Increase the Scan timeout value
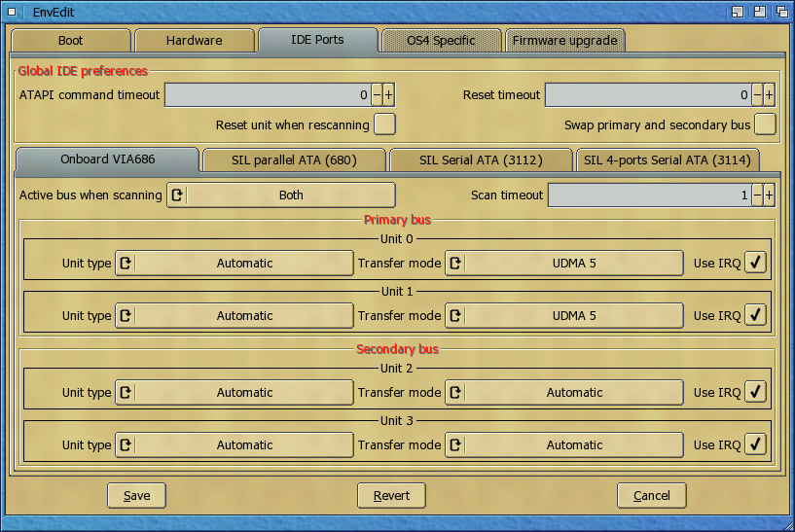This screenshot has width=795, height=532. [769, 195]
